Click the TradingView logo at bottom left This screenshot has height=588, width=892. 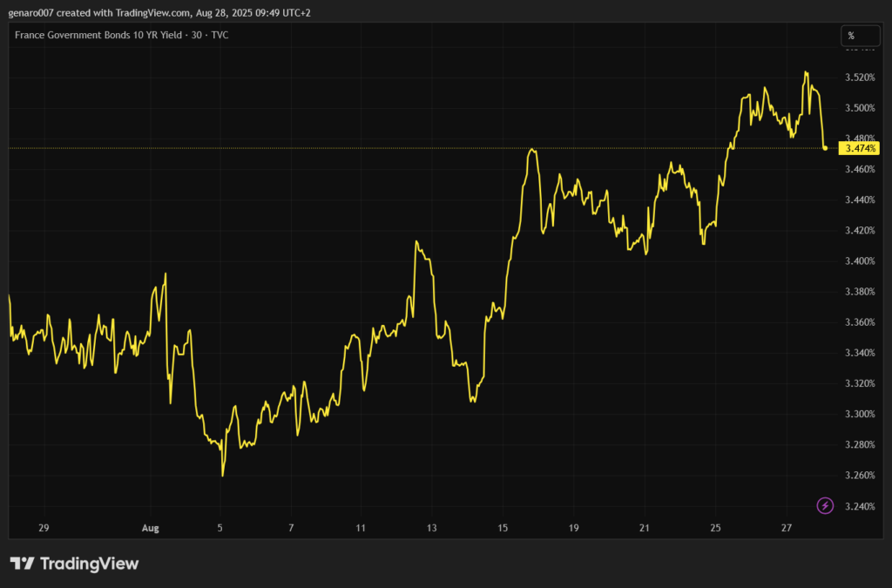tap(74, 564)
